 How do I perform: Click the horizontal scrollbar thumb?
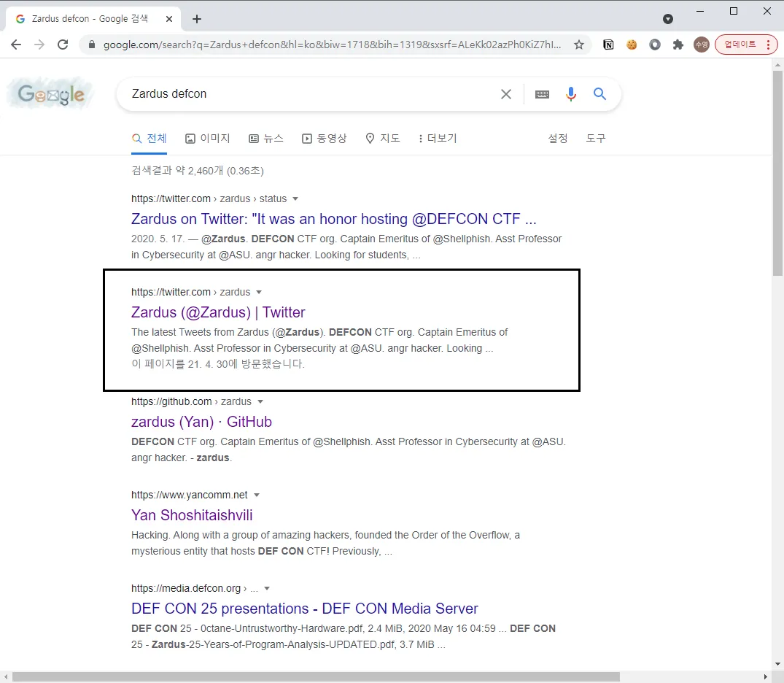pyautogui.click(x=316, y=677)
